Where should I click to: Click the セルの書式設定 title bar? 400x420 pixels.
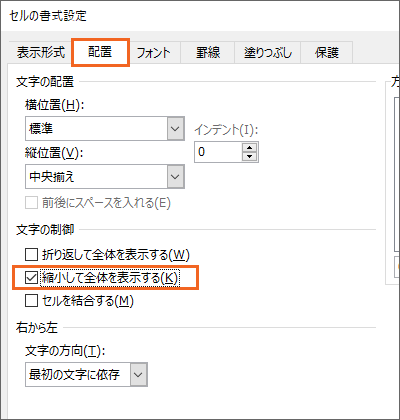(200, 16)
